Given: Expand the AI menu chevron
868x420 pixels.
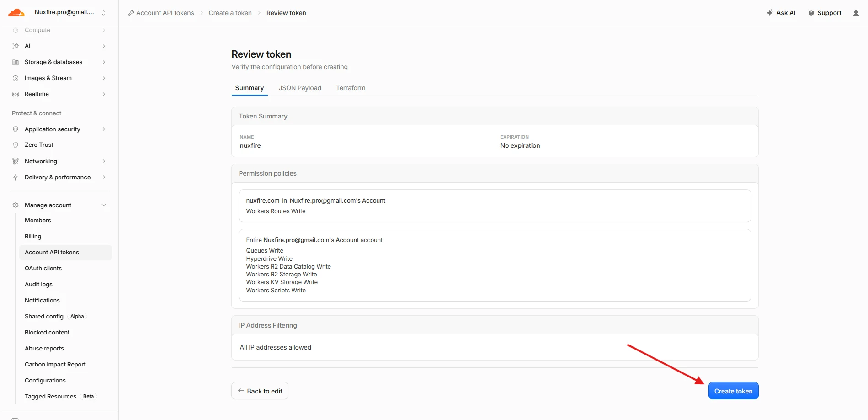Looking at the screenshot, I should click(x=104, y=46).
